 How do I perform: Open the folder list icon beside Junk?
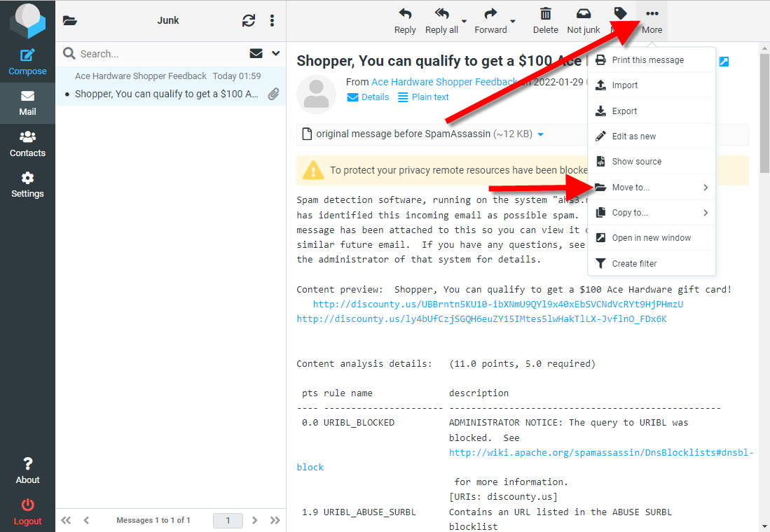(70, 20)
